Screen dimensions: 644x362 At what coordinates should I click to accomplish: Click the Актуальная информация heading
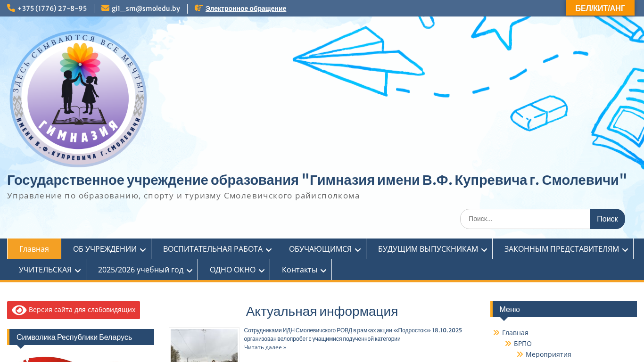[322, 311]
